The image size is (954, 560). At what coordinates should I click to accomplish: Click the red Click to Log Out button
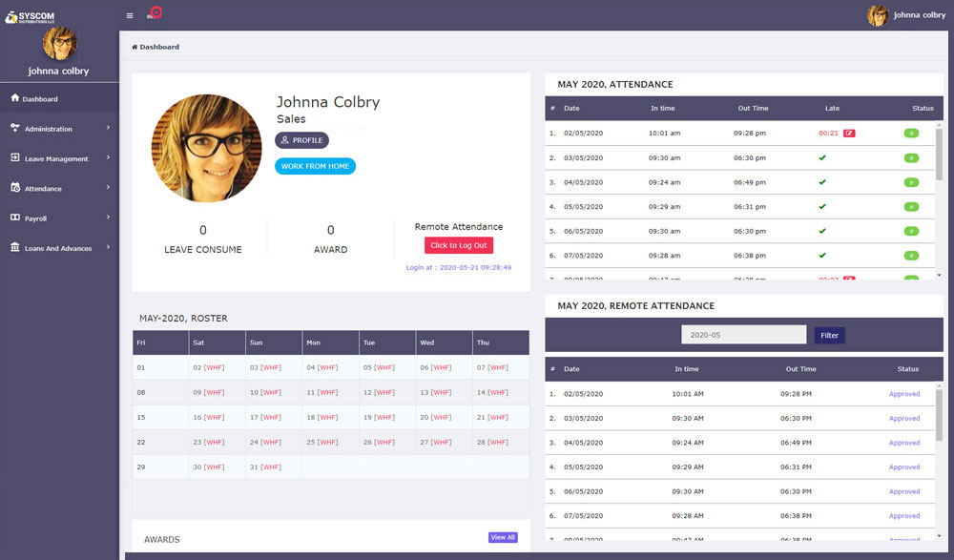point(458,245)
